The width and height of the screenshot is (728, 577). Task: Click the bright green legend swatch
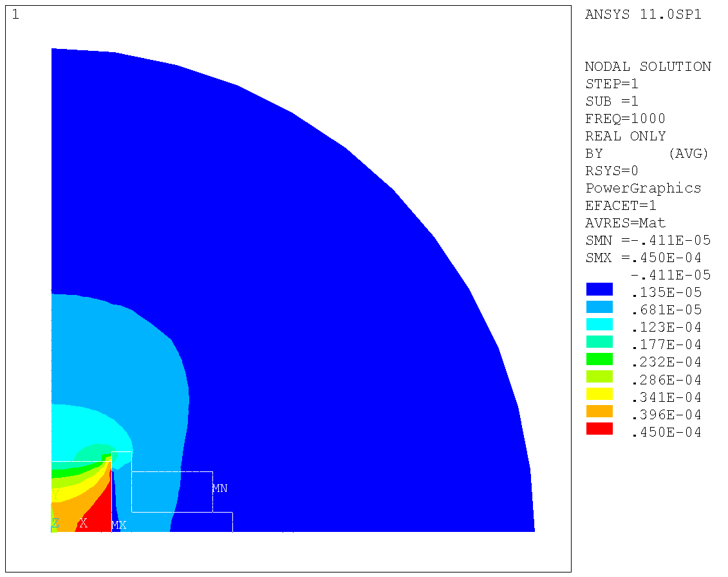pos(599,359)
